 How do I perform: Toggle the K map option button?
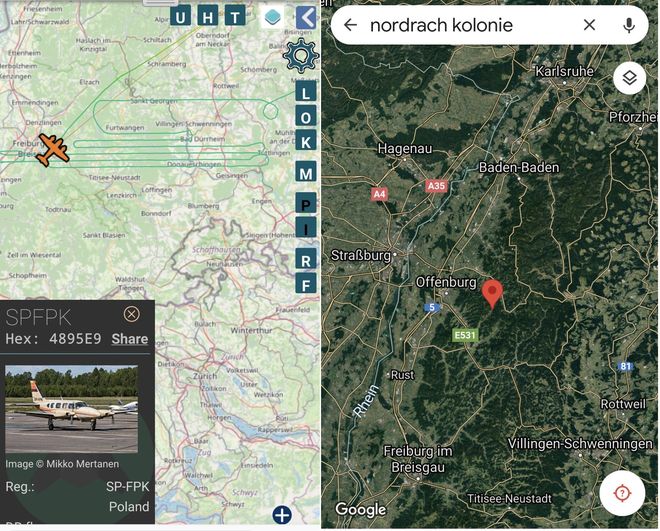coord(306,141)
